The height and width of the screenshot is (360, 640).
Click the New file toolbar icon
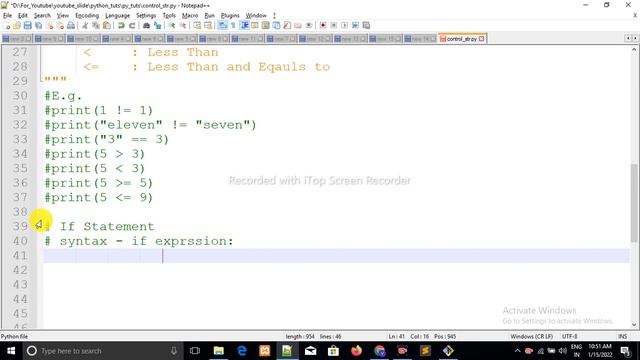click(x=7, y=26)
